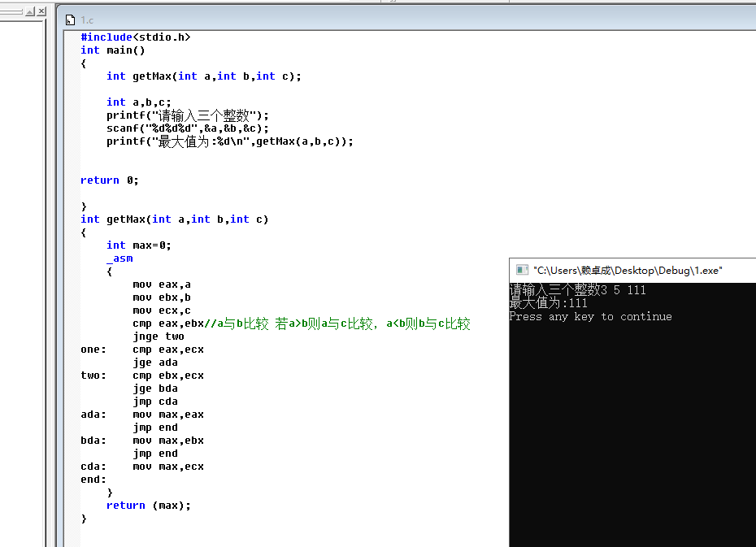Screen dimensions: 756x547
Task: Click the "jnge two" instruction
Action: [159, 336]
